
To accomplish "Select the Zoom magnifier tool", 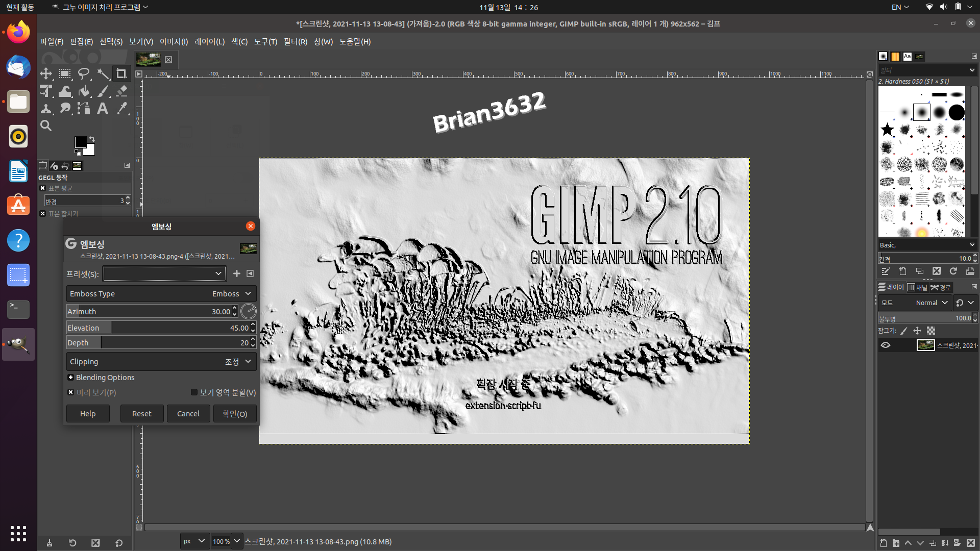I will point(46,126).
